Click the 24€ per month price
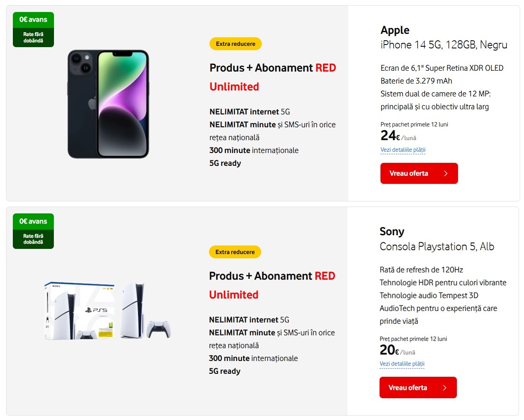The height and width of the screenshot is (420, 524). coord(398,136)
